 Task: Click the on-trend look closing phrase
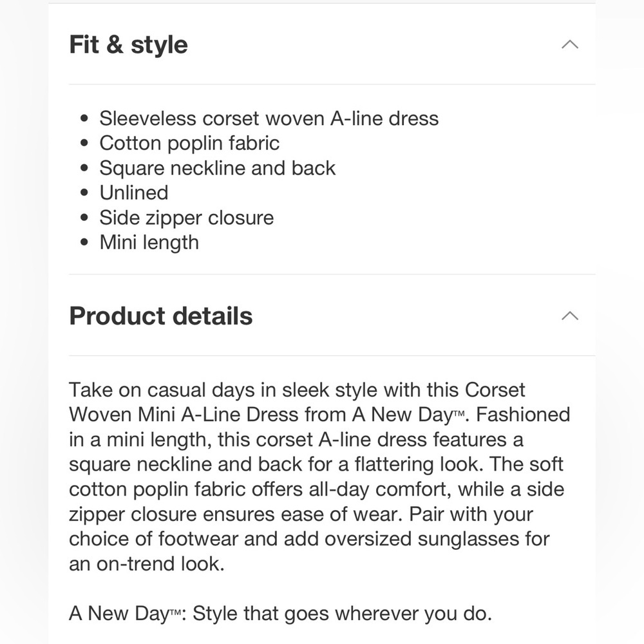click(x=160, y=563)
